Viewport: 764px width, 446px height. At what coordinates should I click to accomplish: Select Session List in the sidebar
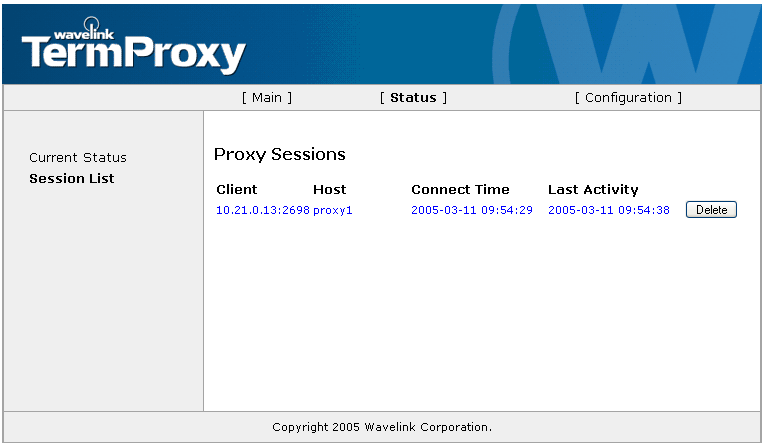tap(72, 178)
